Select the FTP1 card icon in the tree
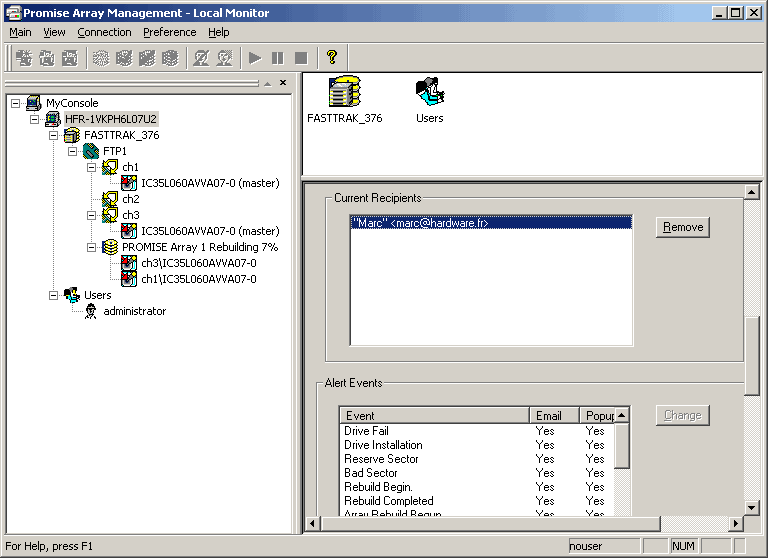The height and width of the screenshot is (558, 768). [x=91, y=151]
